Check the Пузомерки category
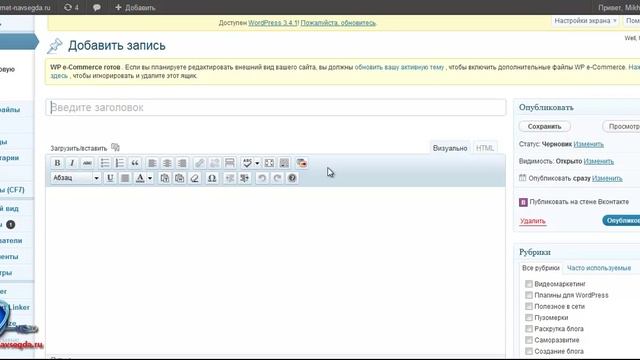This screenshot has height=360, width=640. coord(529,317)
